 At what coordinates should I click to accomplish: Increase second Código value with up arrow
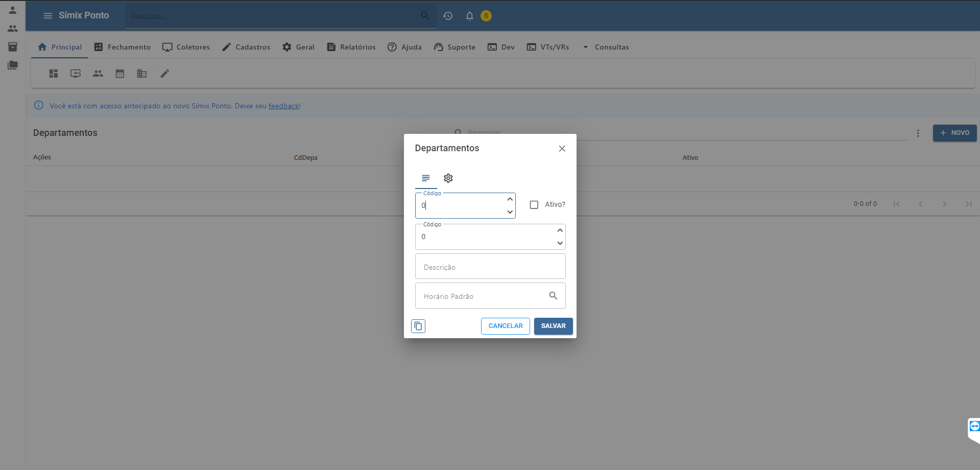(x=560, y=230)
